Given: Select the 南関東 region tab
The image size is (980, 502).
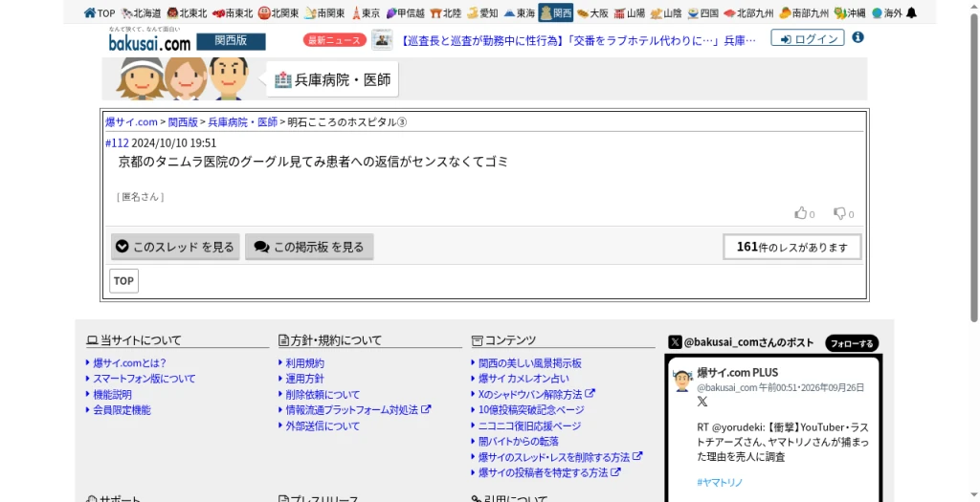Looking at the screenshot, I should tap(324, 12).
